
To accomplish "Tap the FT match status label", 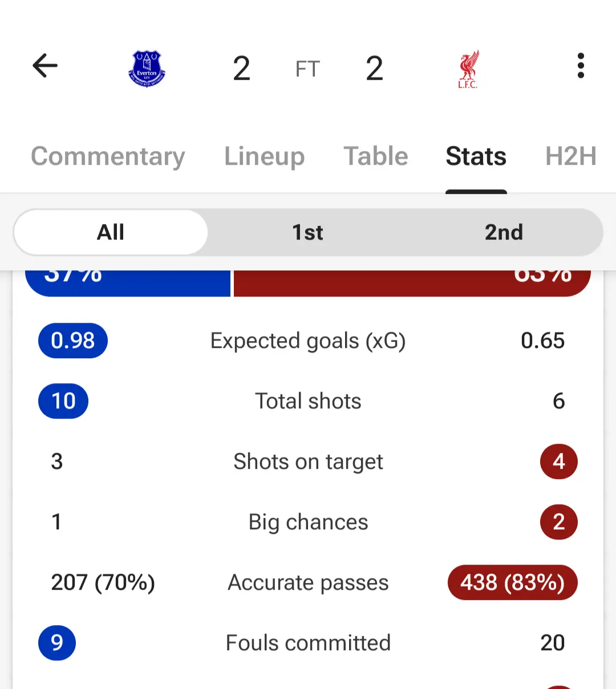I will click(x=307, y=69).
